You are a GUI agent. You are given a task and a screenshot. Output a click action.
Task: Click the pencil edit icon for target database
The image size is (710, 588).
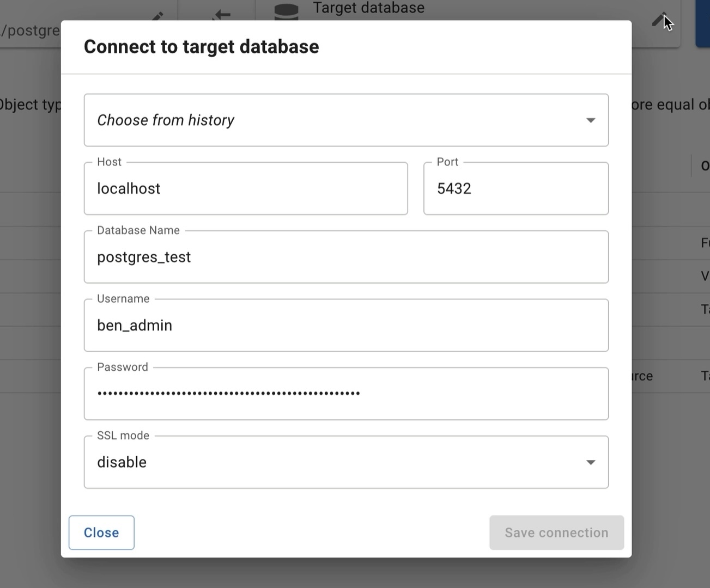click(x=659, y=20)
